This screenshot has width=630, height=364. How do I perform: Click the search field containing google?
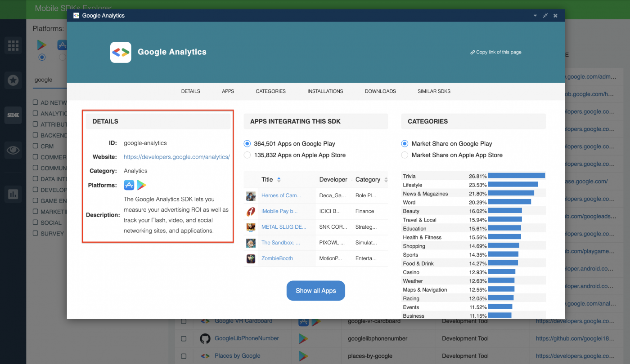pyautogui.click(x=49, y=80)
